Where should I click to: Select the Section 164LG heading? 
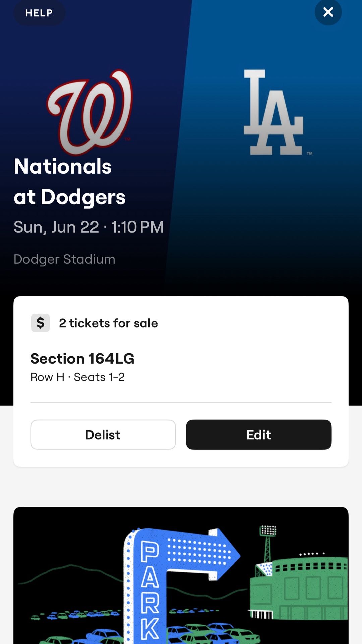[x=82, y=359]
